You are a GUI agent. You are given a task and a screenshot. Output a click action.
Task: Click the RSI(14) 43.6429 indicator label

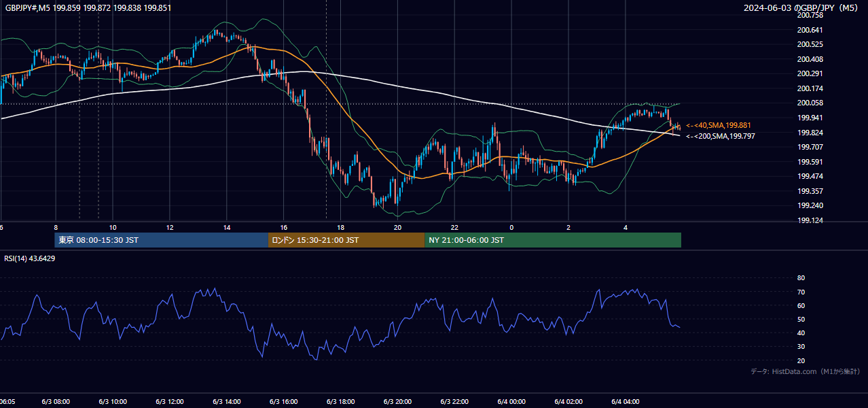click(30, 258)
